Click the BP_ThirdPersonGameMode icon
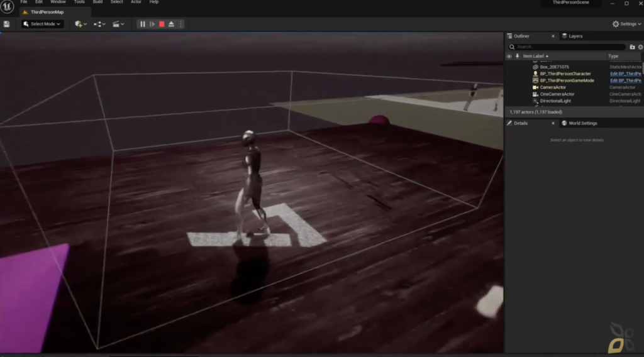644x357 pixels. pos(535,80)
